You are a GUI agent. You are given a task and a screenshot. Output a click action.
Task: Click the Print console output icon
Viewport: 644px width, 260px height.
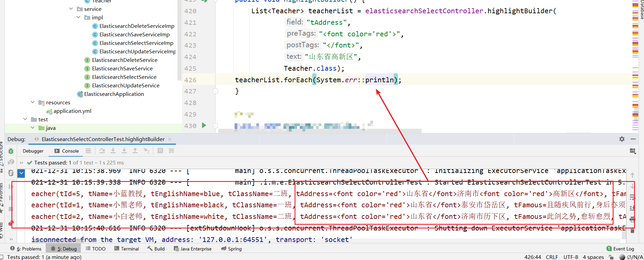point(632,220)
